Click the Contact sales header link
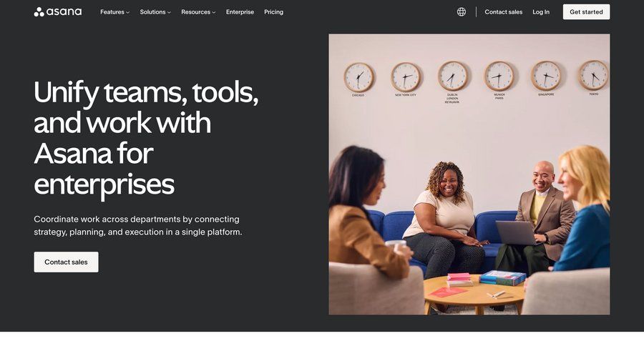Viewport: 644px width, 346px height. [503, 12]
